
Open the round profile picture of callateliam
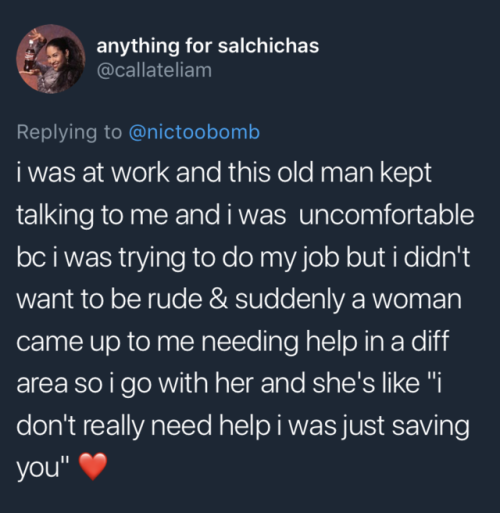point(51,58)
